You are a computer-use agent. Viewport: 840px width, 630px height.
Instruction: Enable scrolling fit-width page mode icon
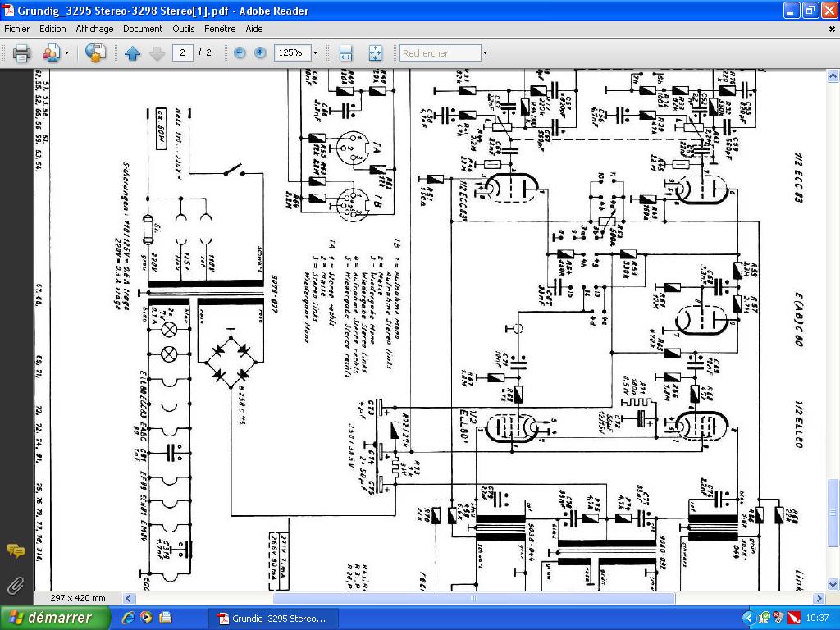coord(345,53)
